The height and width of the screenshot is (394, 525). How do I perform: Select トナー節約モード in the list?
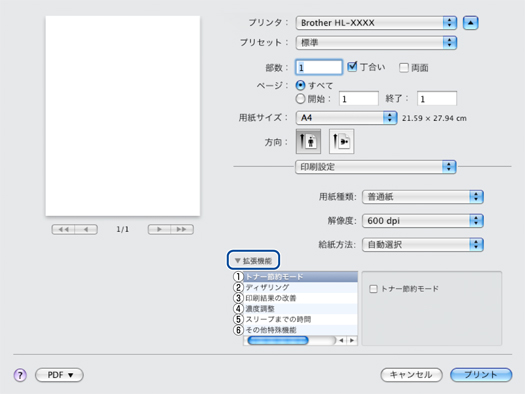(300, 277)
